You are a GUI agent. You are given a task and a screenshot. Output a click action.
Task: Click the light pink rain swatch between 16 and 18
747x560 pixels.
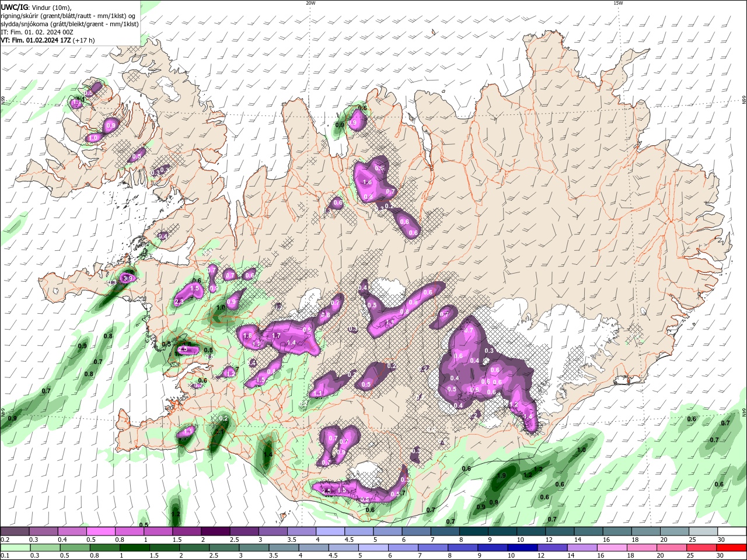[x=612, y=548]
